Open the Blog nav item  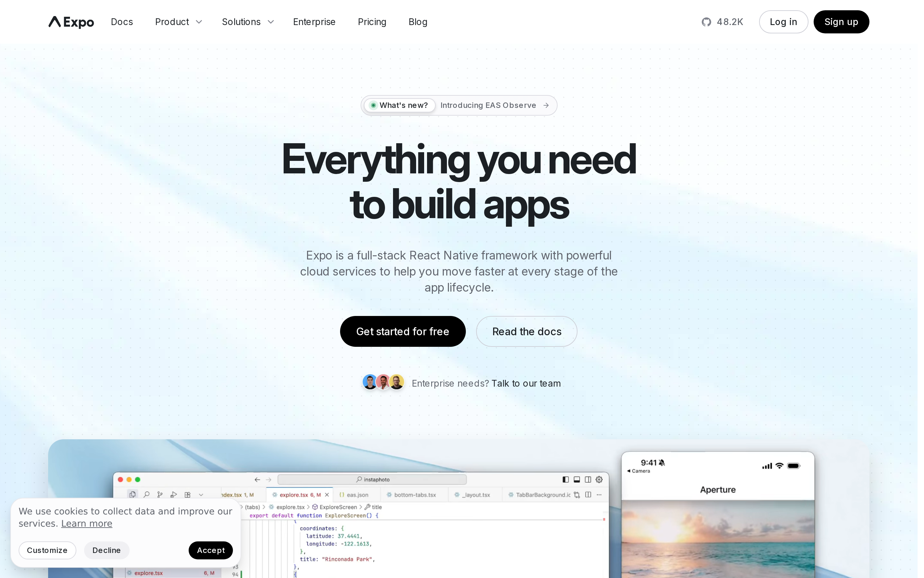[x=418, y=22]
